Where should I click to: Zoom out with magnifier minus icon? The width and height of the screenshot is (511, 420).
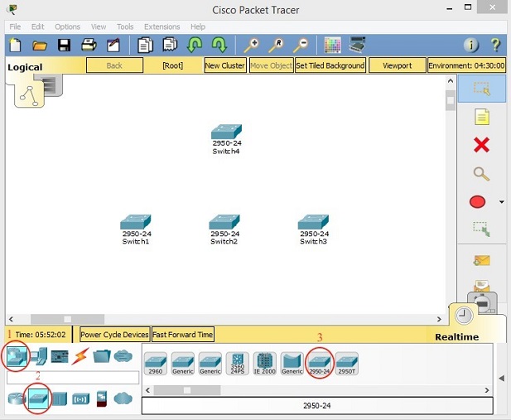301,45
